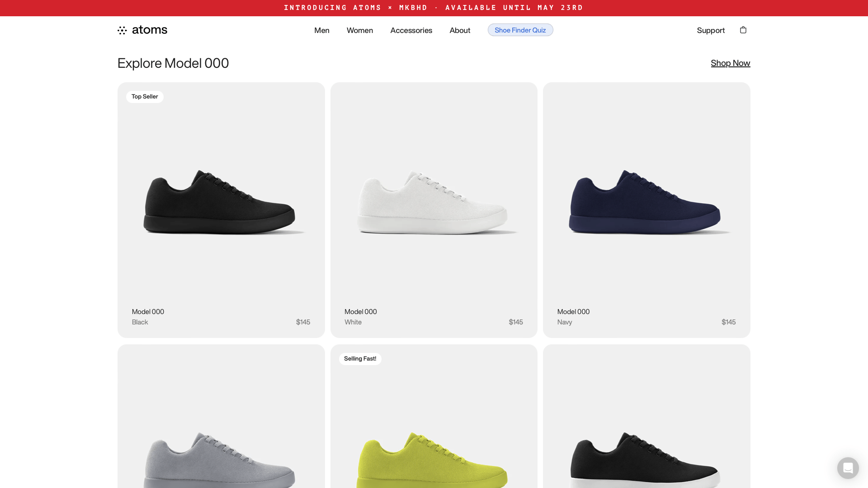The height and width of the screenshot is (488, 868).
Task: Click the Top Seller badge
Action: pos(145,97)
